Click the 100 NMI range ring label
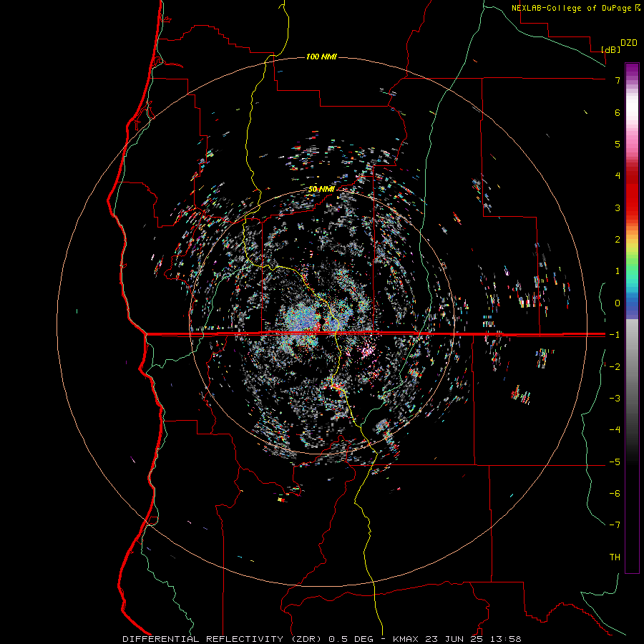Screen dimensions: 644x644 (321, 57)
